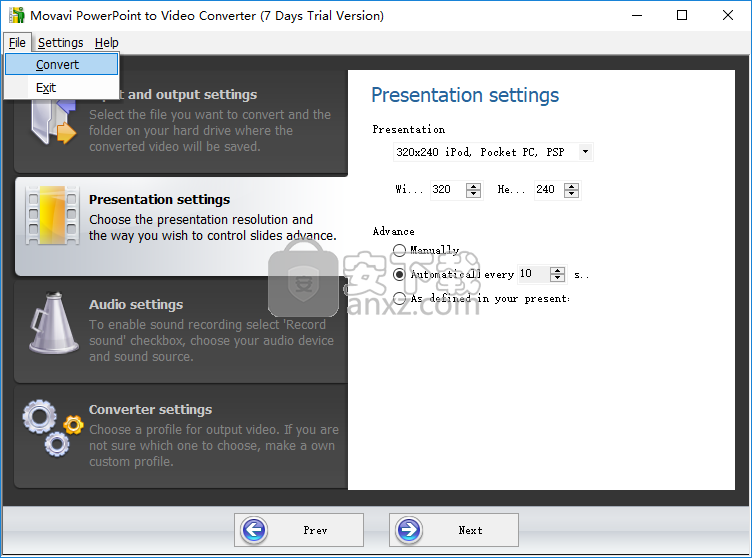The width and height of the screenshot is (752, 558).
Task: Open the Help menu
Action: pyautogui.click(x=106, y=43)
